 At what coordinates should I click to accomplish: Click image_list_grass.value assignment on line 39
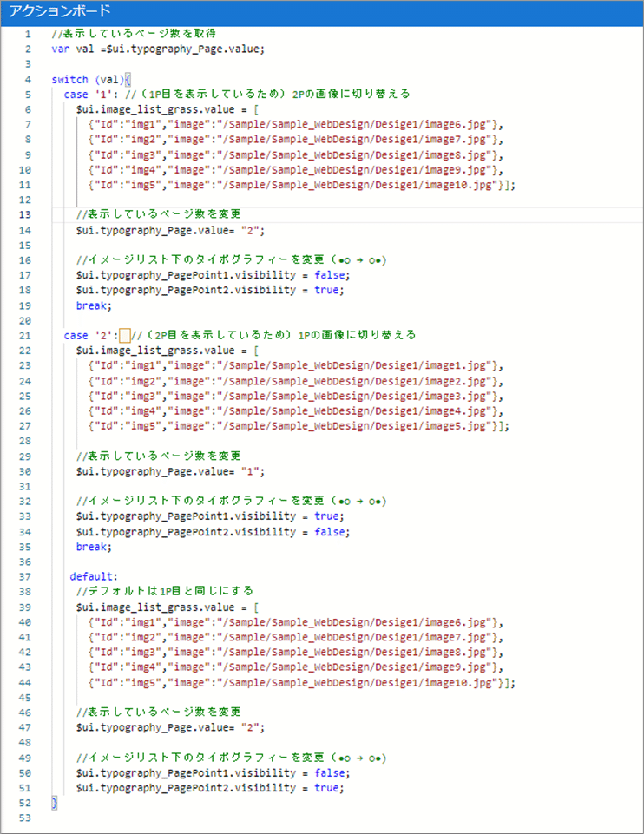point(167,607)
